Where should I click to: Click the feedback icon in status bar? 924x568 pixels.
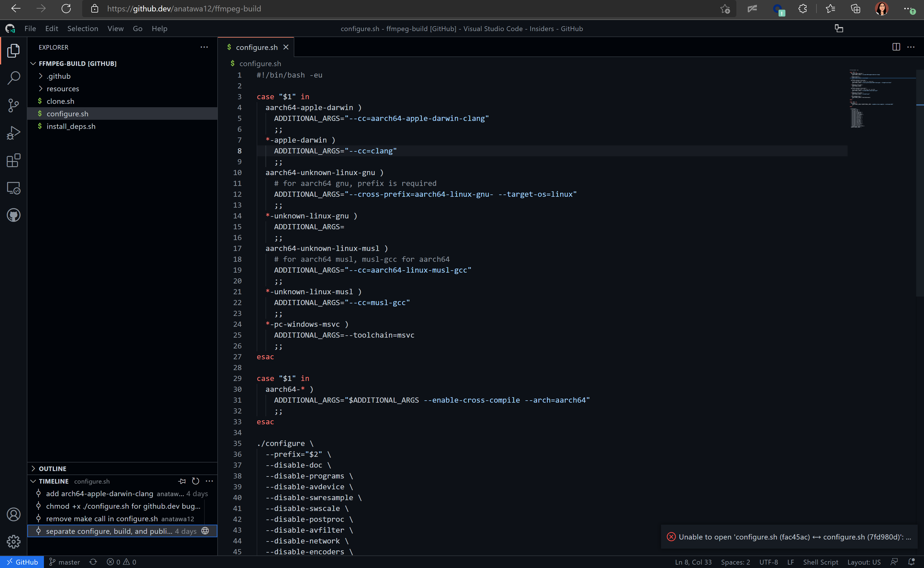(894, 562)
